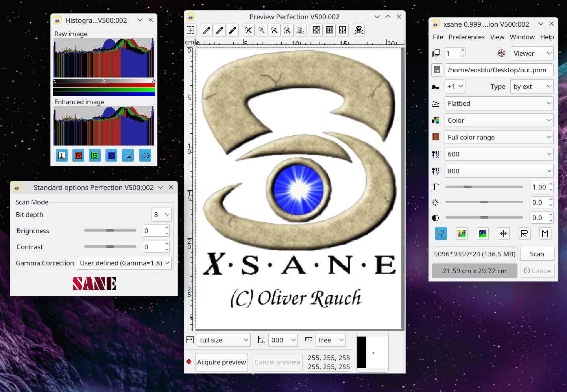Open the Gamma Correction dropdown
Image resolution: width=567 pixels, height=392 pixels.
click(124, 263)
